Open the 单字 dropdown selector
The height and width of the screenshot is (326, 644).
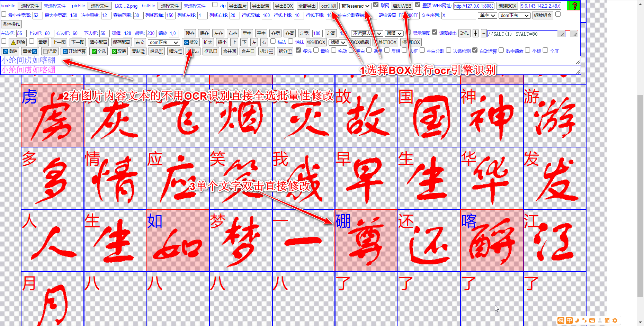tap(487, 15)
